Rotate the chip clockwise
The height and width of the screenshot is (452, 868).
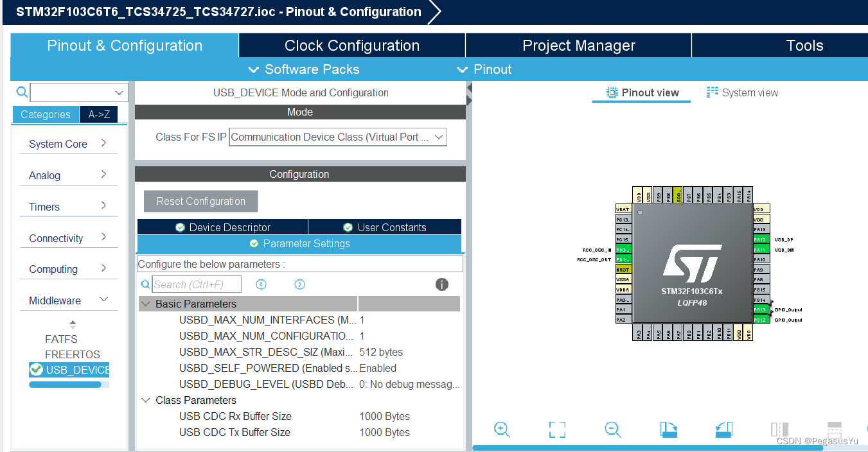669,430
